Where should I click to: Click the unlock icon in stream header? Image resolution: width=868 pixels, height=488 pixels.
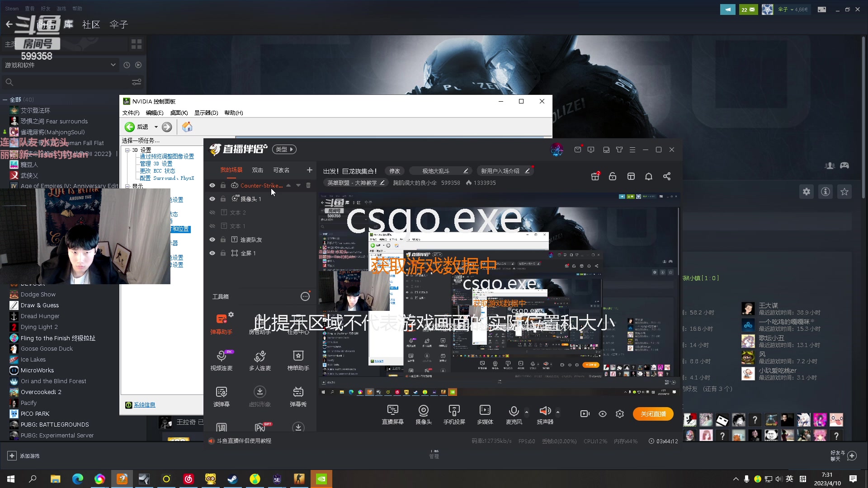pos(613,176)
